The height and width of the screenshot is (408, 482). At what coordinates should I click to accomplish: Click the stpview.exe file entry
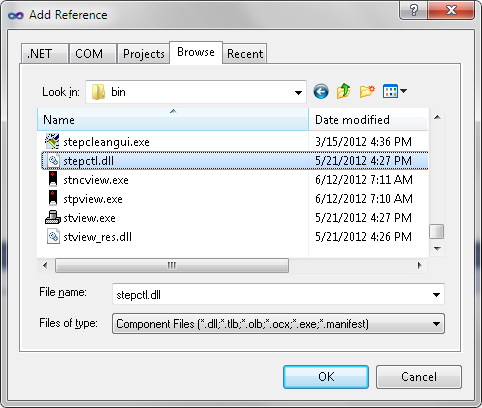tap(93, 199)
